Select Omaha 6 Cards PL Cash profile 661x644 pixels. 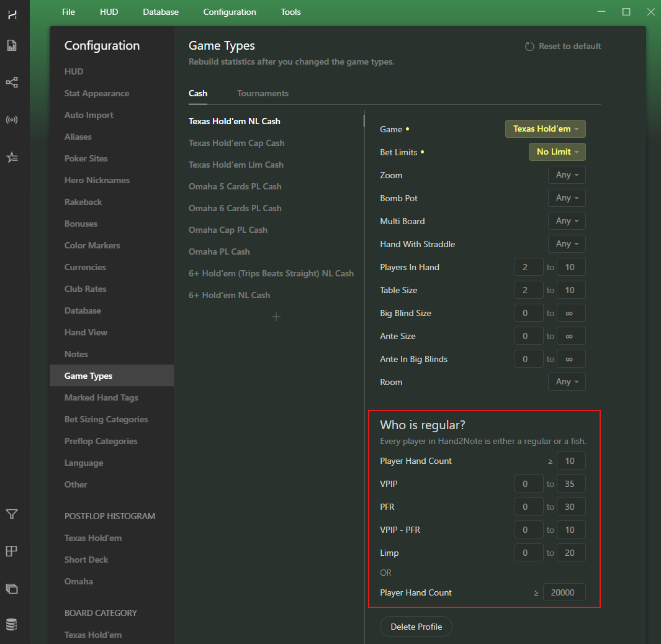(x=235, y=208)
